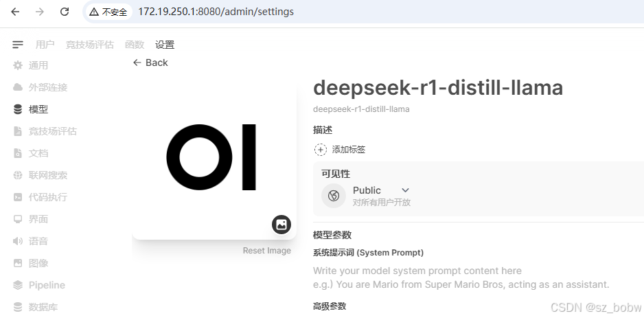
Task: Open the 竞技场评估 top tab
Action: pos(89,45)
